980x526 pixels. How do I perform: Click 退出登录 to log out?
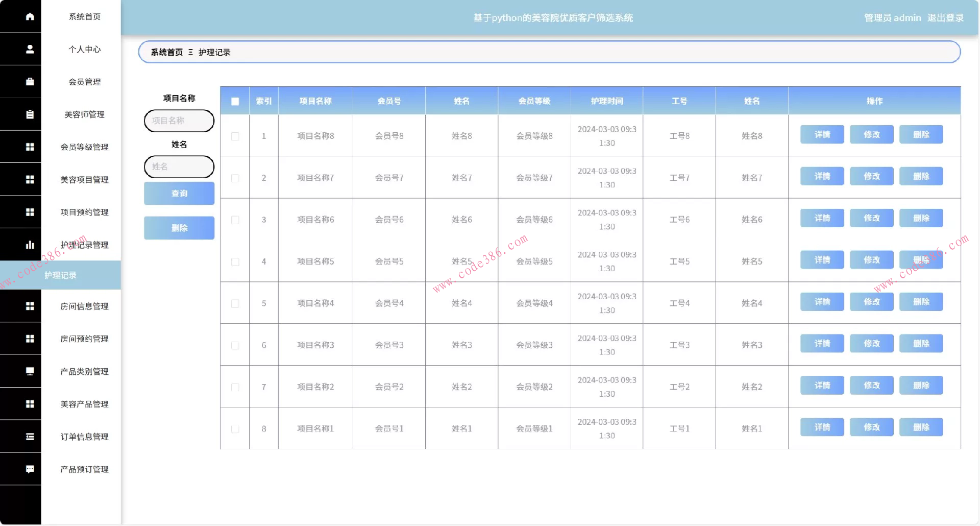pos(945,18)
